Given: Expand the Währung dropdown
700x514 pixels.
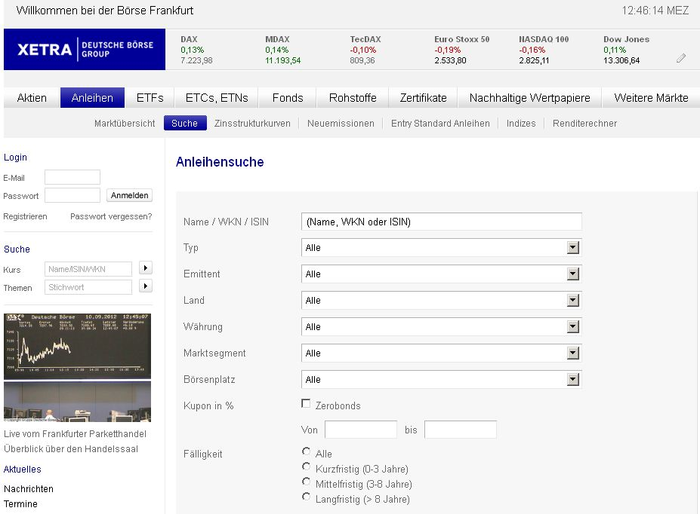Looking at the screenshot, I should click(x=441, y=326).
